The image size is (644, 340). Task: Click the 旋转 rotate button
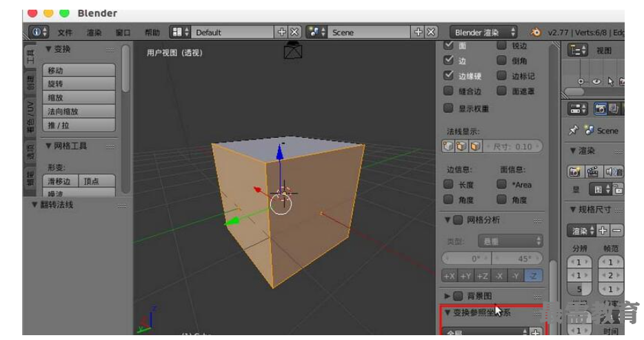pos(79,83)
